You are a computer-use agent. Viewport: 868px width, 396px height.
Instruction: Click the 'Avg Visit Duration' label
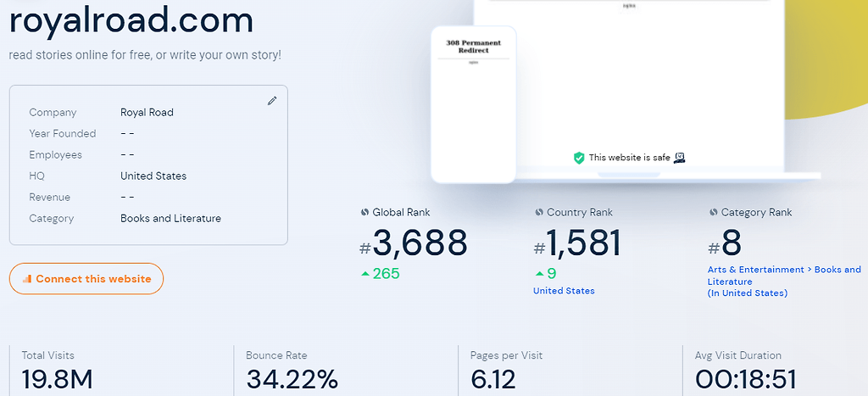pos(738,355)
